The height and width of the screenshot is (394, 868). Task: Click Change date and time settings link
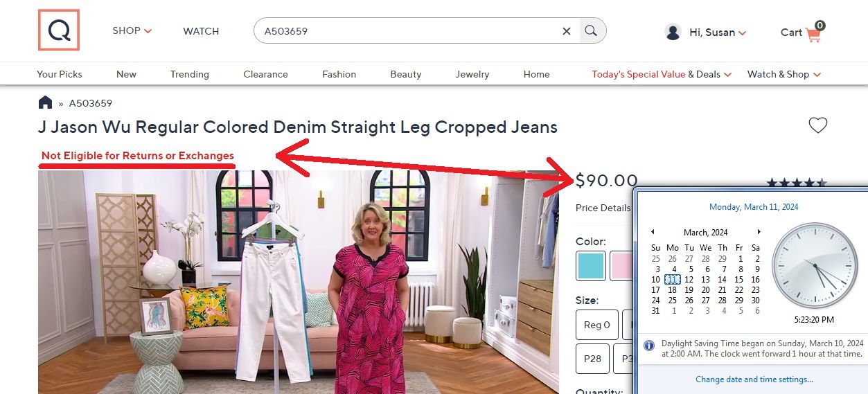click(x=754, y=379)
